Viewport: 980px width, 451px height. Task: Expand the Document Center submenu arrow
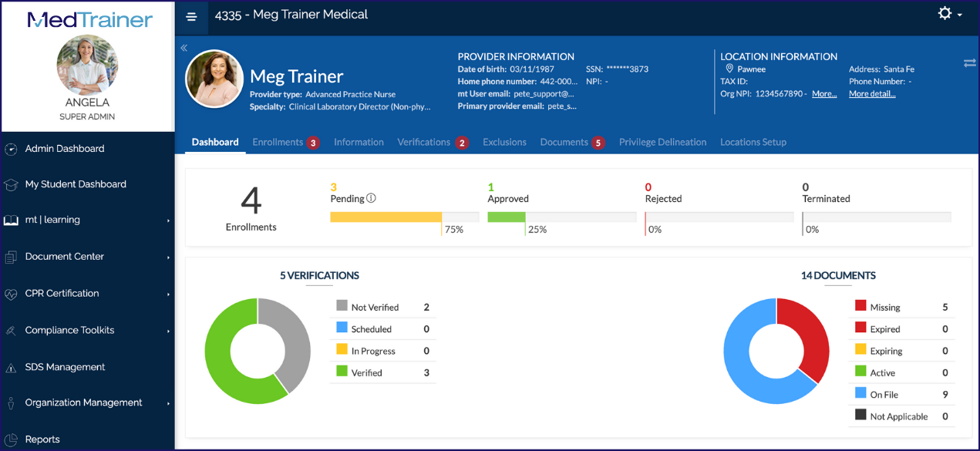168,257
